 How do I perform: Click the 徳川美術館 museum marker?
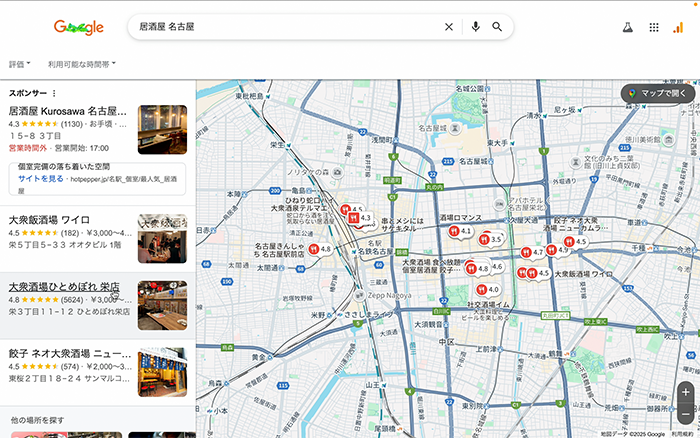point(668,140)
